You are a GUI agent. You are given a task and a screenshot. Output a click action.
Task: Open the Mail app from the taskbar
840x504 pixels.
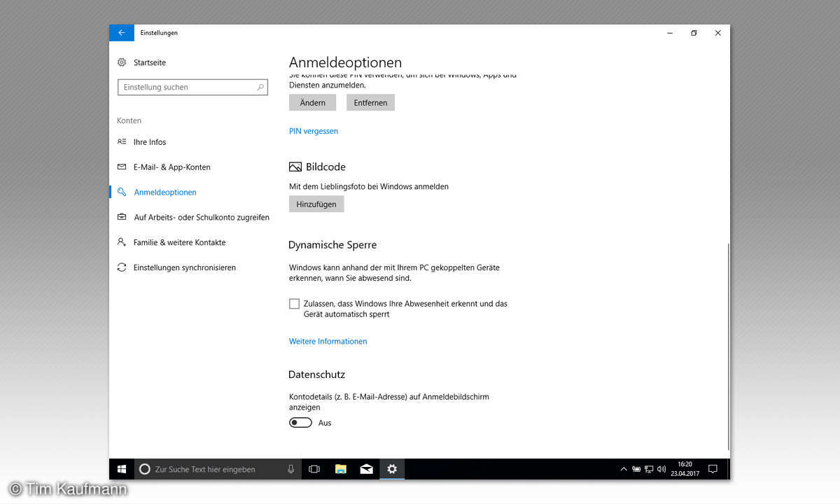click(366, 469)
